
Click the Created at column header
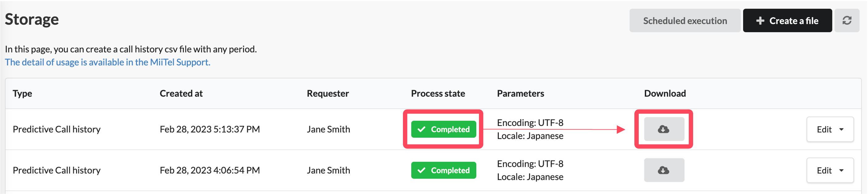click(181, 93)
